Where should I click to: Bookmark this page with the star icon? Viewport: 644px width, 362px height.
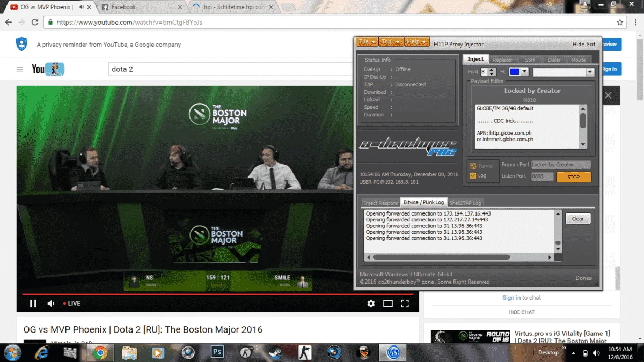point(620,23)
